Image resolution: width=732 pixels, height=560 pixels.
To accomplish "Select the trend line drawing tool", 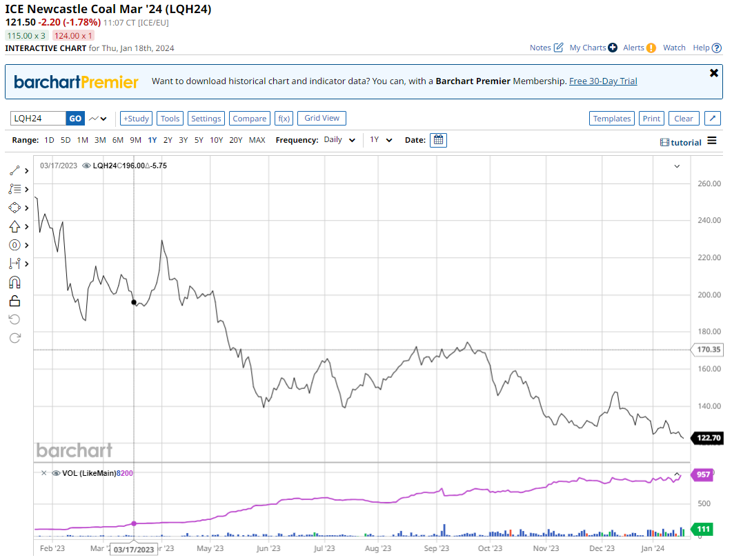I will [x=14, y=170].
